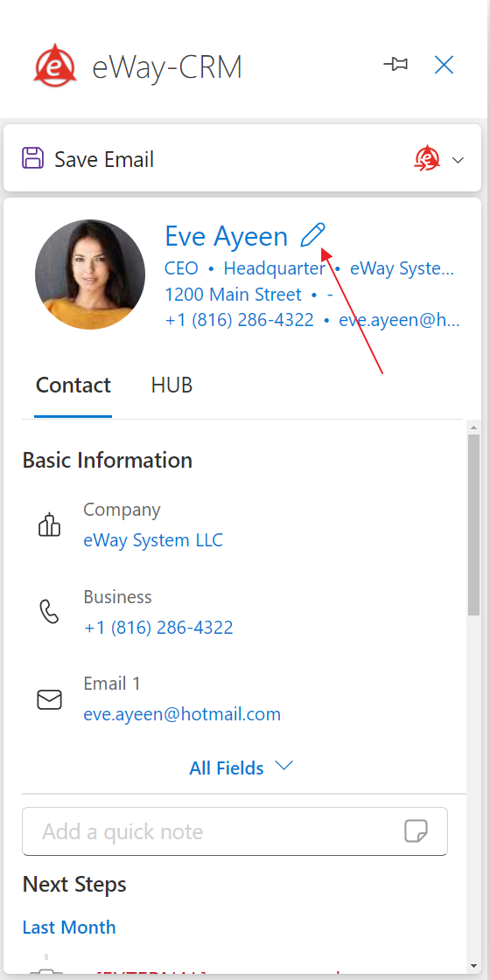The width and height of the screenshot is (490, 980).
Task: Click the Basic Information heading
Action: 107,461
